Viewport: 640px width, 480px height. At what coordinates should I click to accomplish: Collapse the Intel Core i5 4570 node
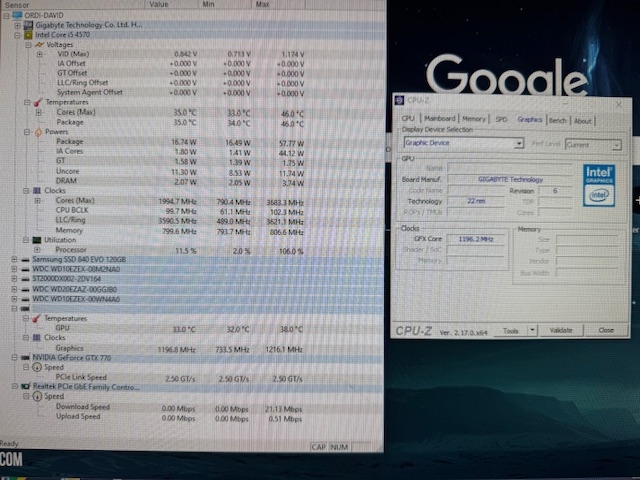coord(17,35)
